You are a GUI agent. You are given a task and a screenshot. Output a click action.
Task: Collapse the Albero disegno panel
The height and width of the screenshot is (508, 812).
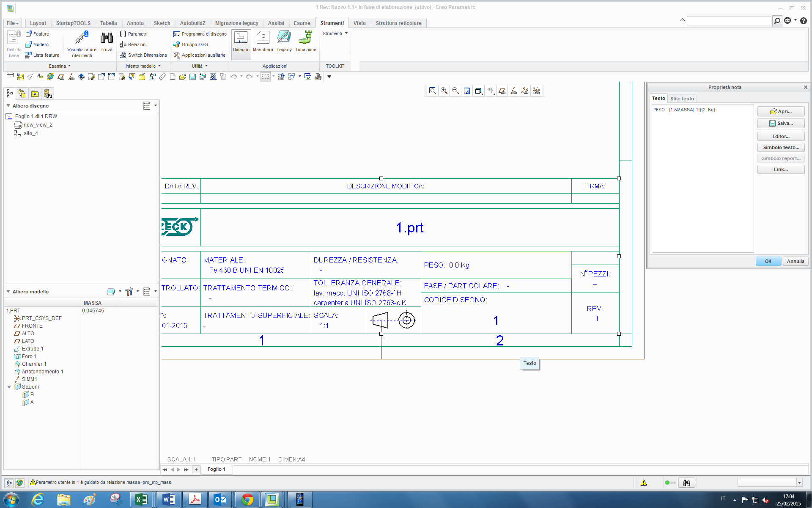pyautogui.click(x=8, y=106)
